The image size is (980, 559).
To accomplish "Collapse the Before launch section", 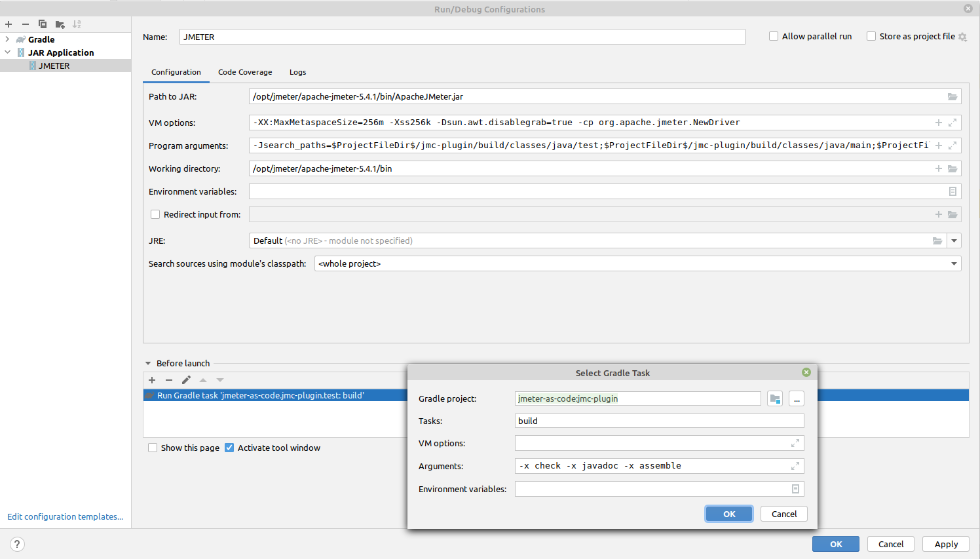I will click(148, 363).
